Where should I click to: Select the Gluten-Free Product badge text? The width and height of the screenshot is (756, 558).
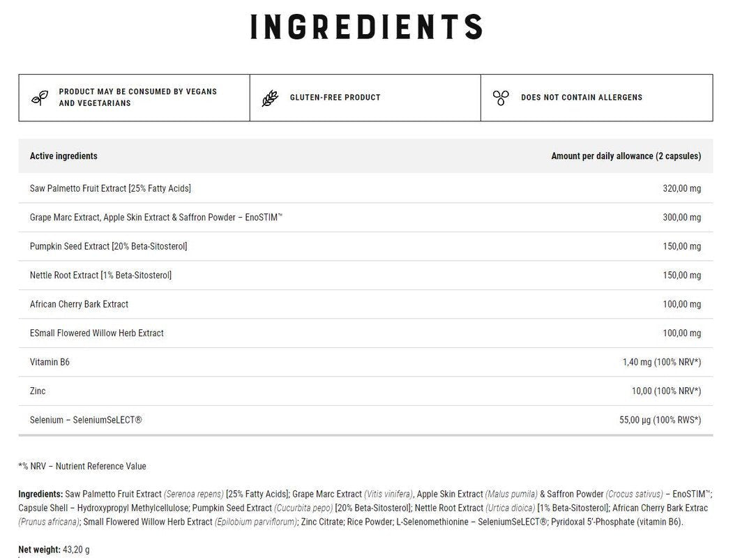click(335, 98)
